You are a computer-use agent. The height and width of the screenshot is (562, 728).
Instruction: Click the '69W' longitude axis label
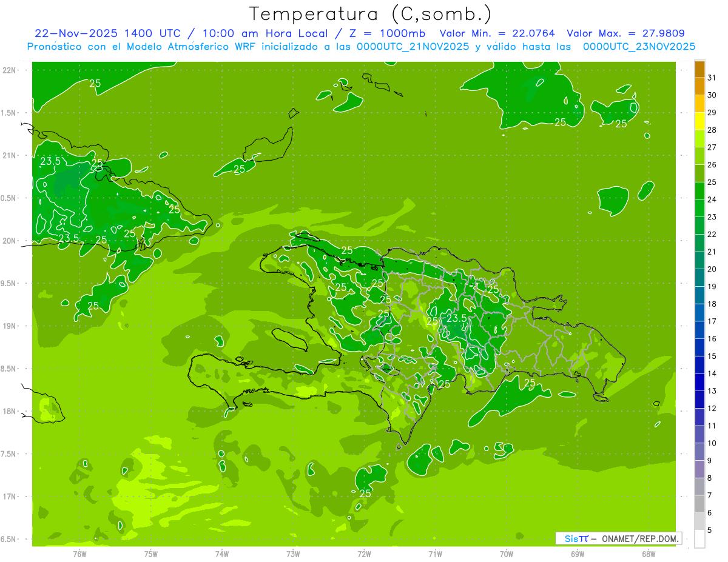578,554
